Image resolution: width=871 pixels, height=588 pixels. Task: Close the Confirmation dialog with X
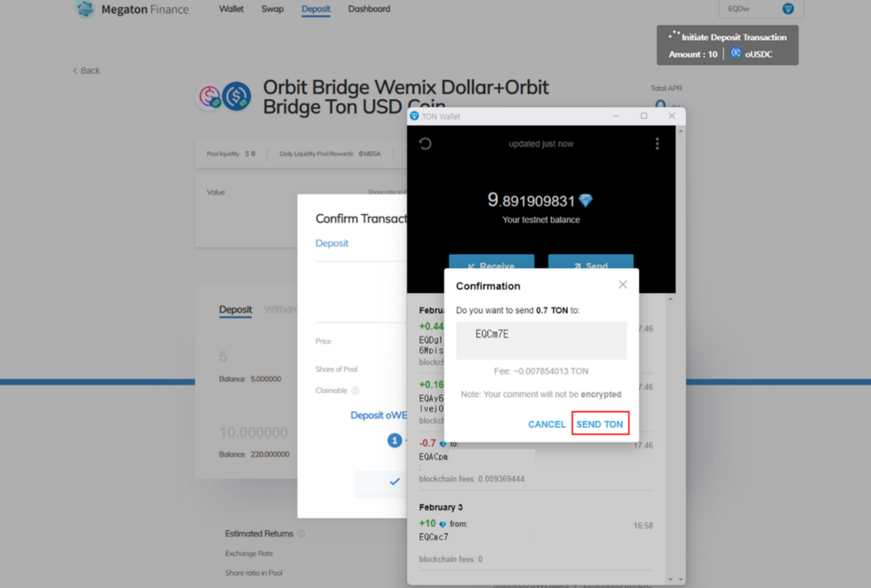click(623, 284)
